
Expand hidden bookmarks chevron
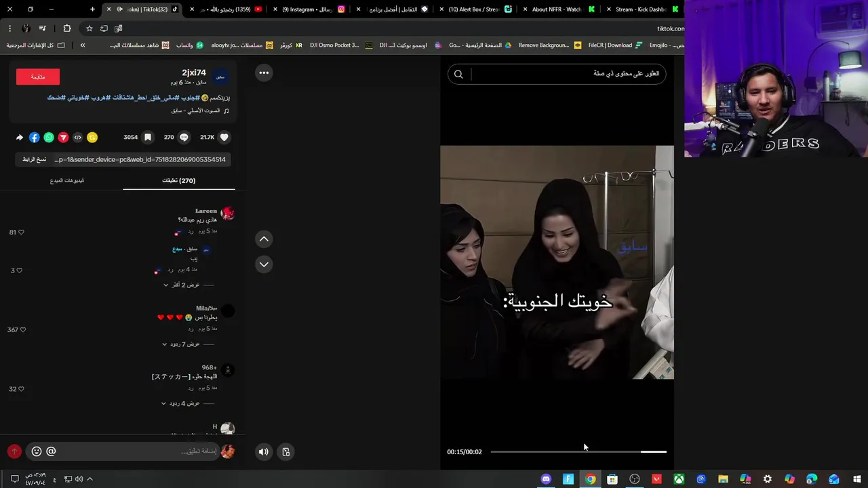[x=83, y=45]
